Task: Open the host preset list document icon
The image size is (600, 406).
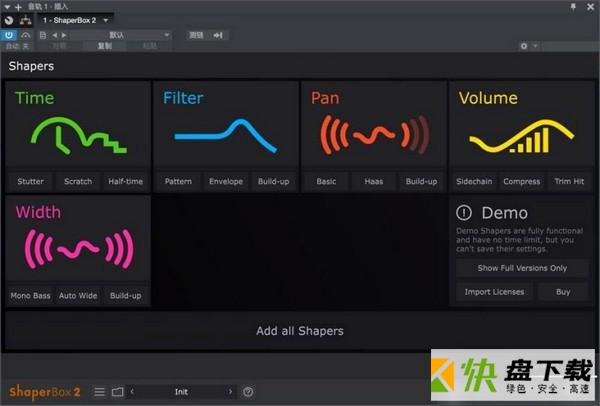Action: click(x=43, y=35)
